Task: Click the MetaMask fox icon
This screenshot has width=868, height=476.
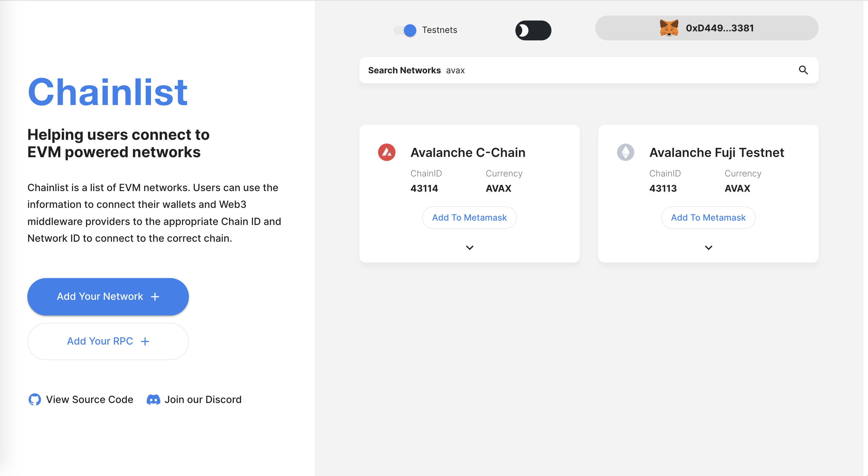Action: click(x=669, y=28)
